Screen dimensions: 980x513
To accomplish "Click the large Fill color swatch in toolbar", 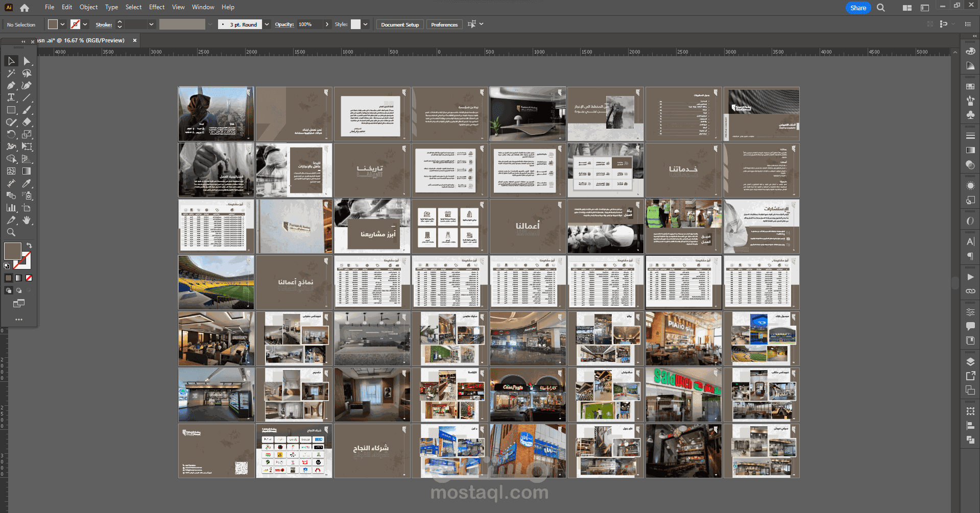I will click(12, 251).
